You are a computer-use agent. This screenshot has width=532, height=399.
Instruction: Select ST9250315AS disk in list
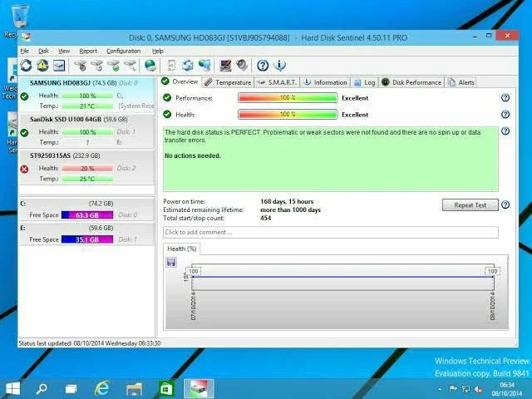(86, 168)
